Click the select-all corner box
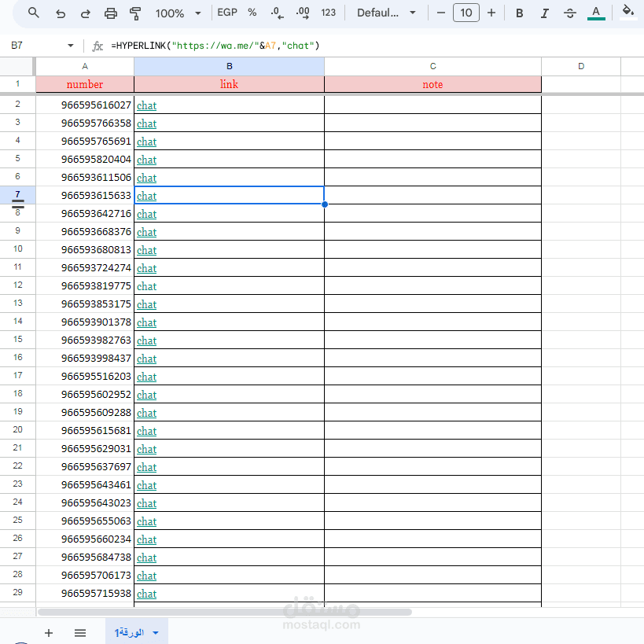Viewport: 644px width, 644px height. click(17, 66)
